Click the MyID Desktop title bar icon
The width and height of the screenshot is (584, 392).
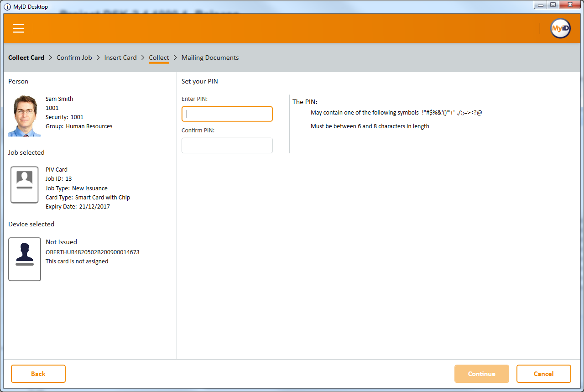coord(7,7)
